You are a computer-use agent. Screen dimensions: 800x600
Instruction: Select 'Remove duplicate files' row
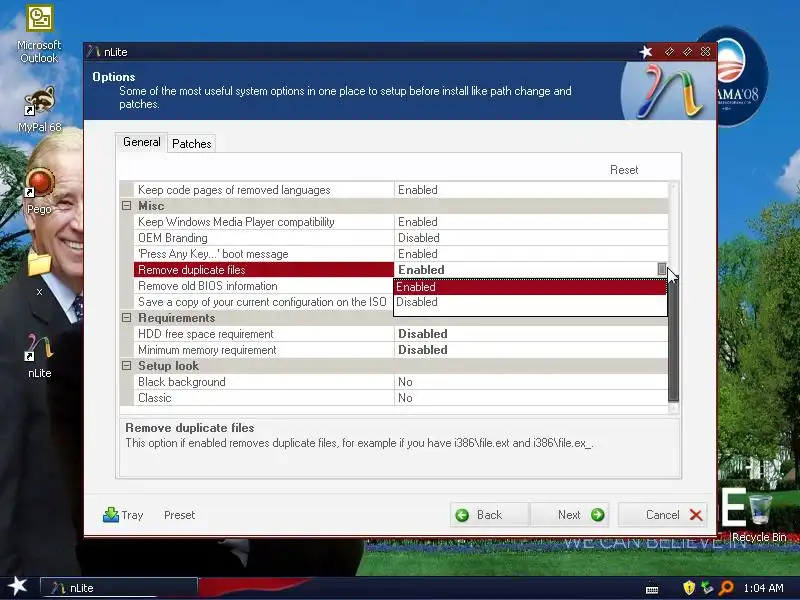263,270
